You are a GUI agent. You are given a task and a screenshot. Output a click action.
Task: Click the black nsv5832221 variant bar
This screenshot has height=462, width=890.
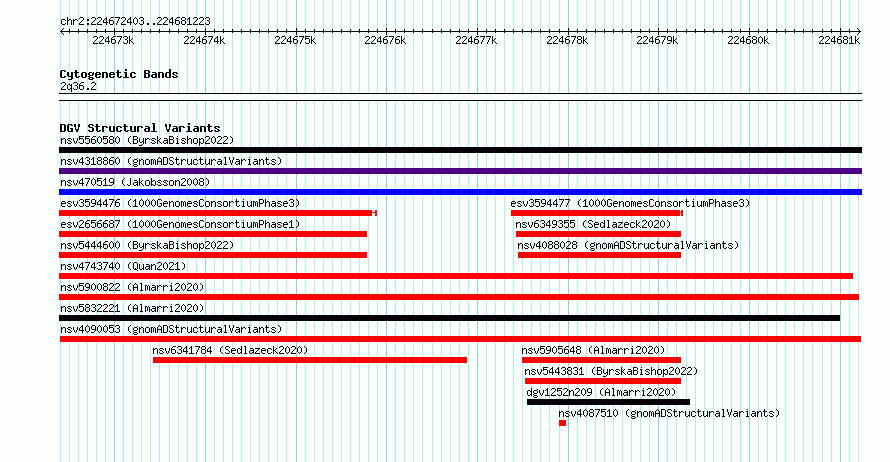coord(450,318)
